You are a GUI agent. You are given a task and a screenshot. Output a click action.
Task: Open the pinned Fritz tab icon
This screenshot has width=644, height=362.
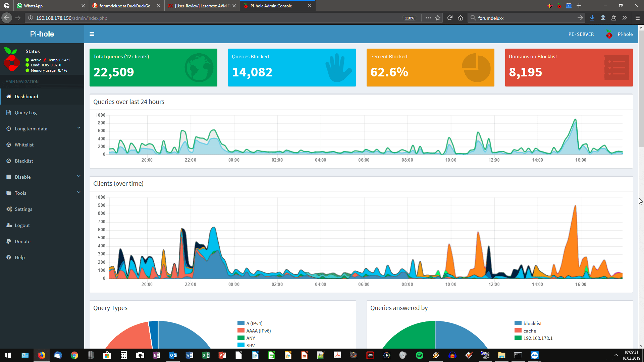coord(550,6)
